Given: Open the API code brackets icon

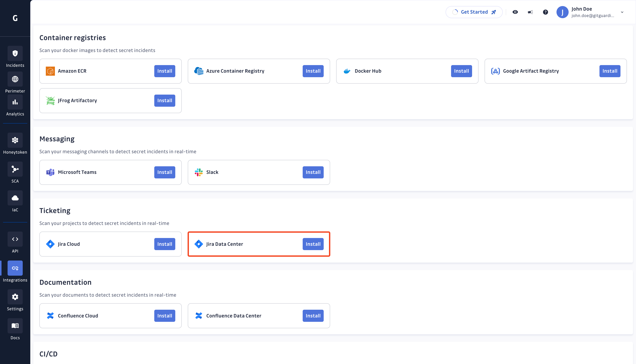Looking at the screenshot, I should (x=15, y=239).
